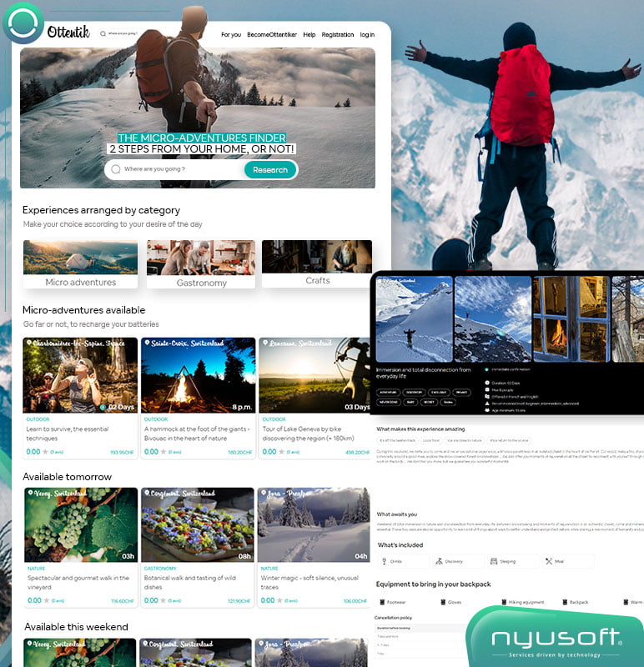Click the location pin on the Charbonnières-les-Sapins card
The width and height of the screenshot is (644, 667).
click(29, 343)
